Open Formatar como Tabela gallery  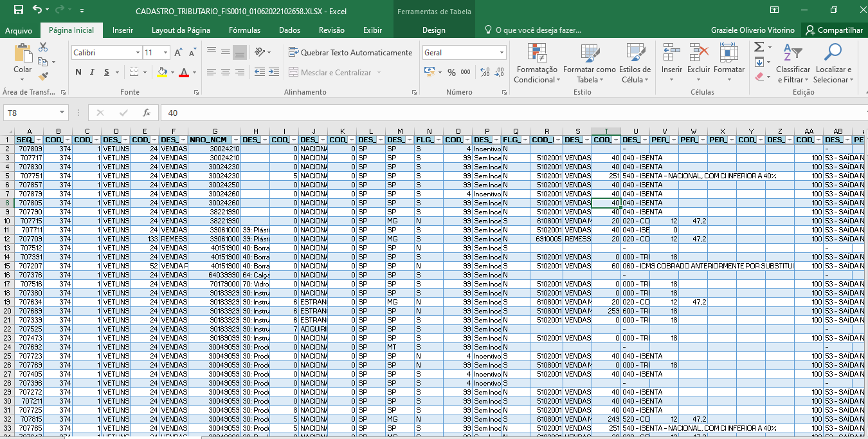tap(589, 63)
